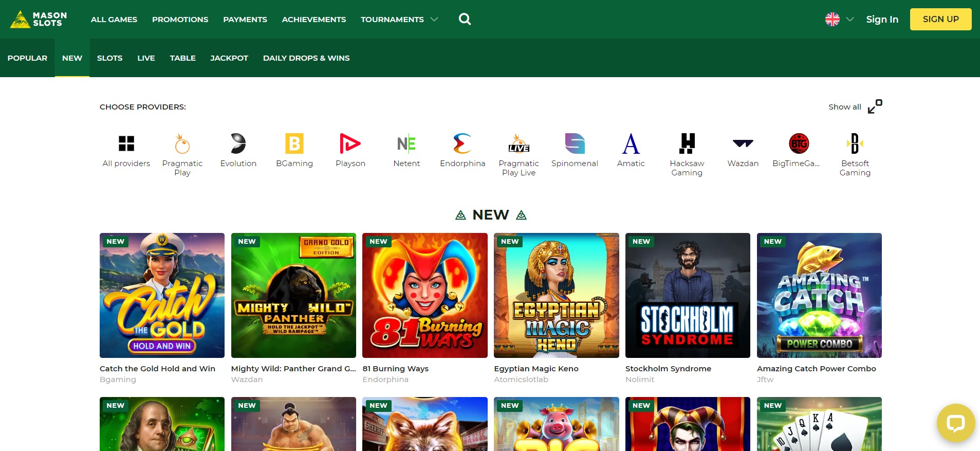
Task: Open Mighty Wild Panther game thumbnail
Action: 293,295
